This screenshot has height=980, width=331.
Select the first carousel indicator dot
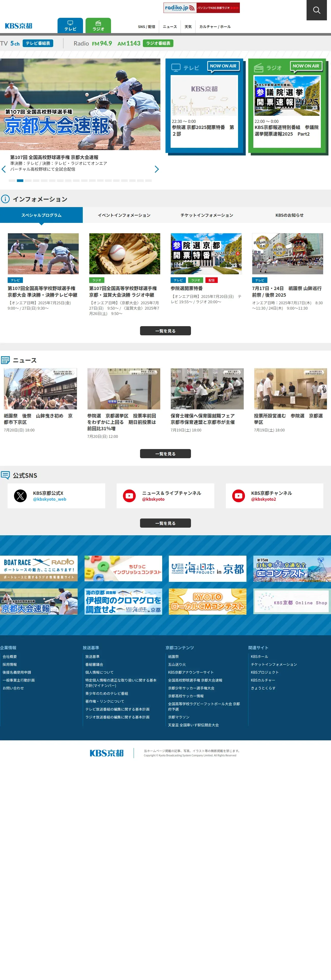tap(12, 181)
